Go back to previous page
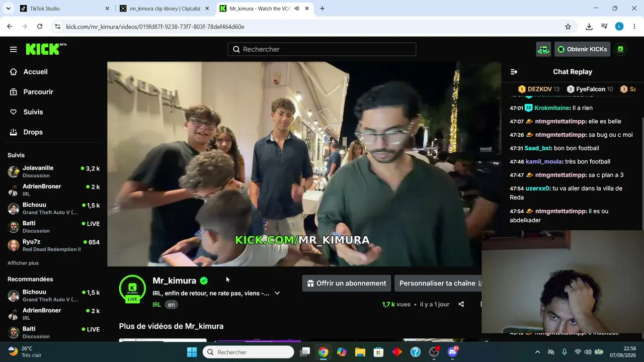644x362 pixels. [10, 27]
